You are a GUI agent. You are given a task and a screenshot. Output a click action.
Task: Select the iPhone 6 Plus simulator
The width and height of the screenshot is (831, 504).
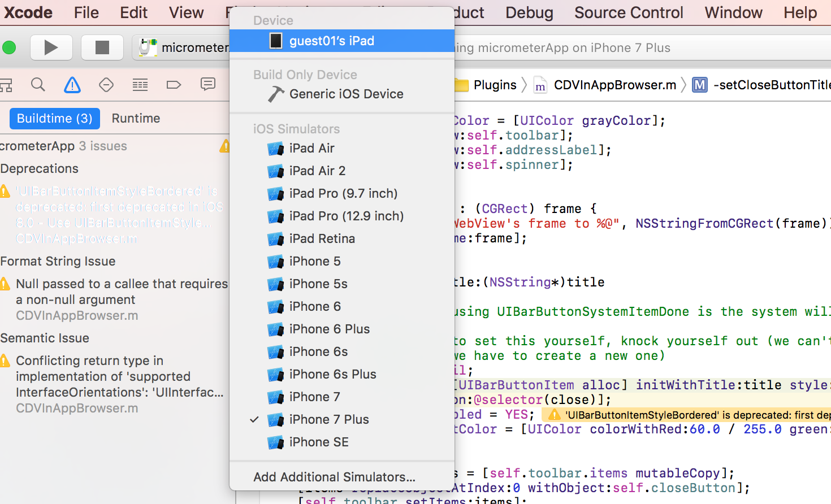coord(342,329)
